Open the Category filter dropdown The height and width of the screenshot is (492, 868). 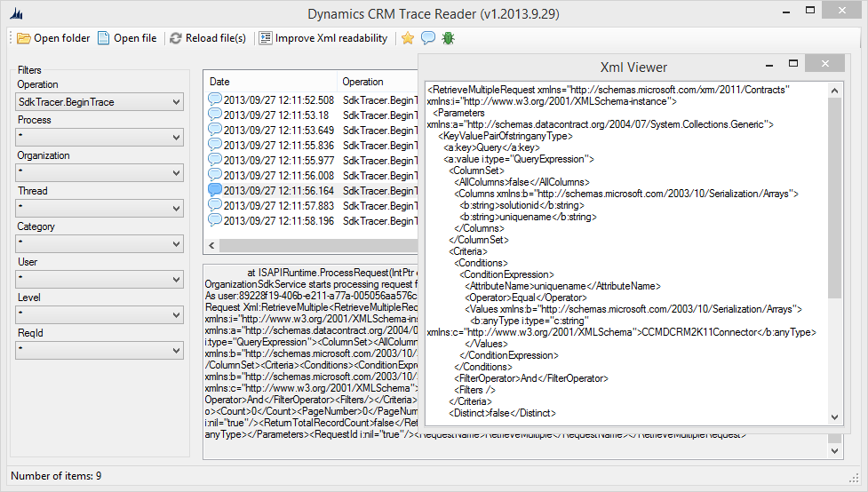(100, 243)
